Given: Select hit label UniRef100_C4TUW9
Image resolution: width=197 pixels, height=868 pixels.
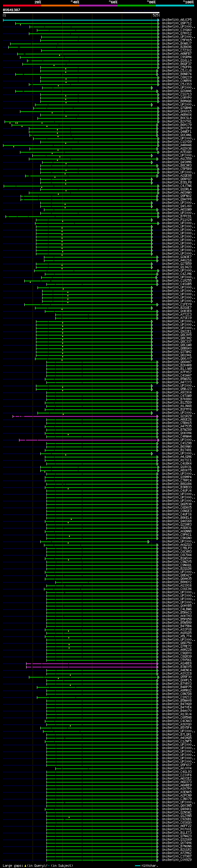Looking at the screenshot, I should point(177,396).
